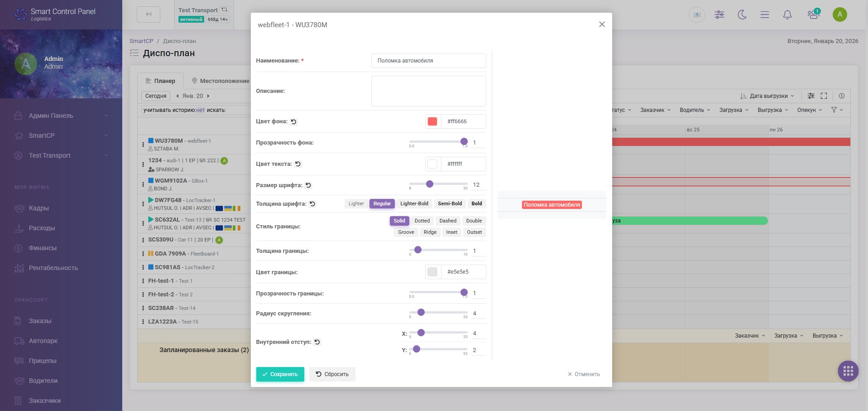Click the Сохранить button
Screen dimensions: 868x411
coord(280,374)
